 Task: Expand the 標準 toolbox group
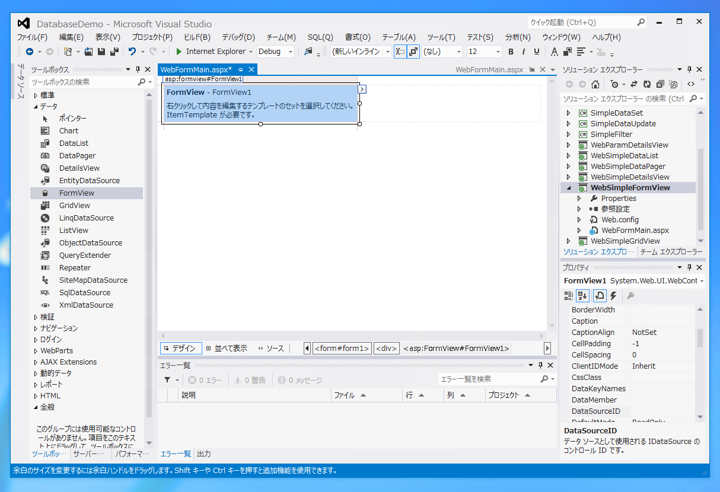pyautogui.click(x=36, y=95)
